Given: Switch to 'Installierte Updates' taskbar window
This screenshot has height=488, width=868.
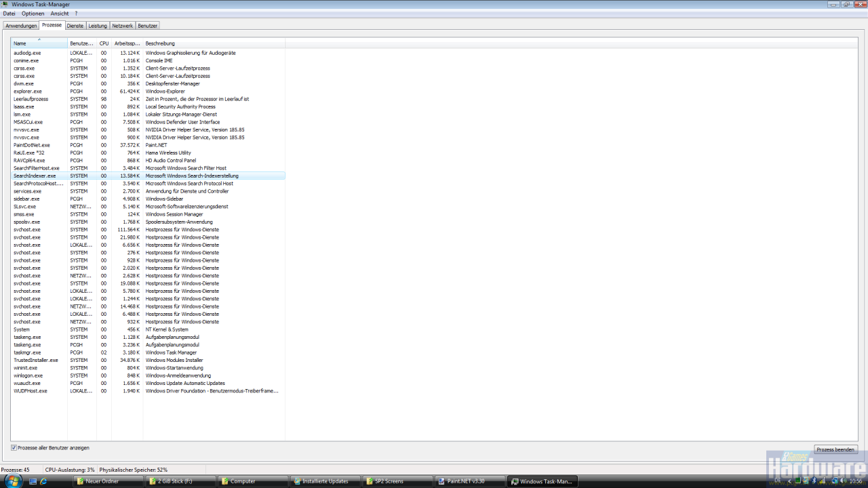Looking at the screenshot, I should [x=325, y=481].
